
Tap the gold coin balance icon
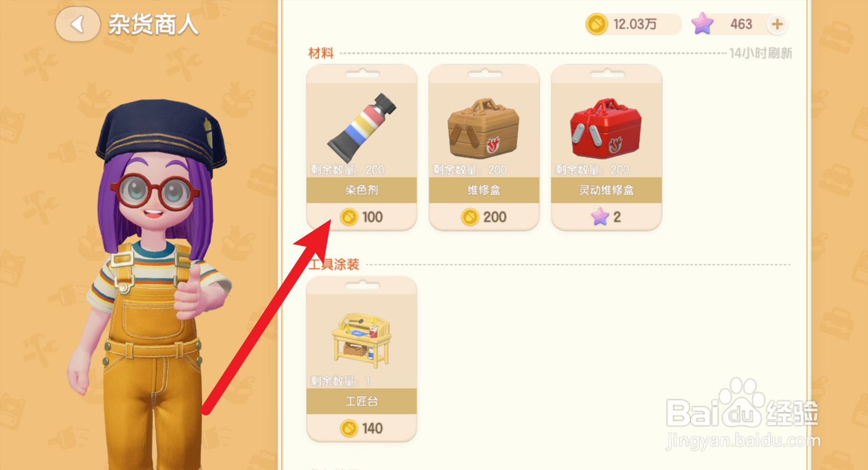pyautogui.click(x=596, y=24)
